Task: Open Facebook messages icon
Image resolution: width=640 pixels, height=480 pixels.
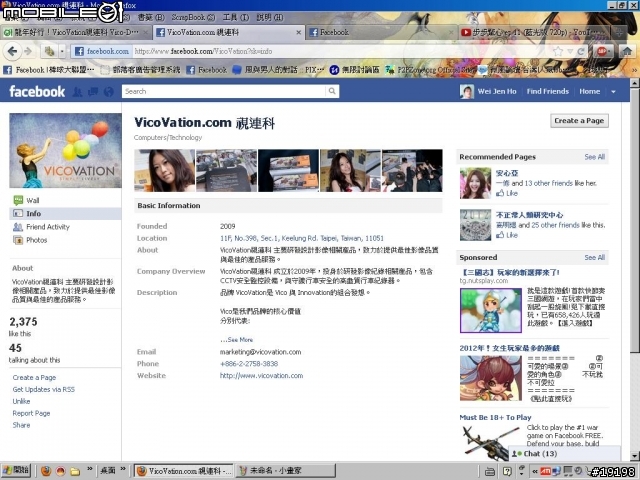Action: pyautogui.click(x=93, y=91)
